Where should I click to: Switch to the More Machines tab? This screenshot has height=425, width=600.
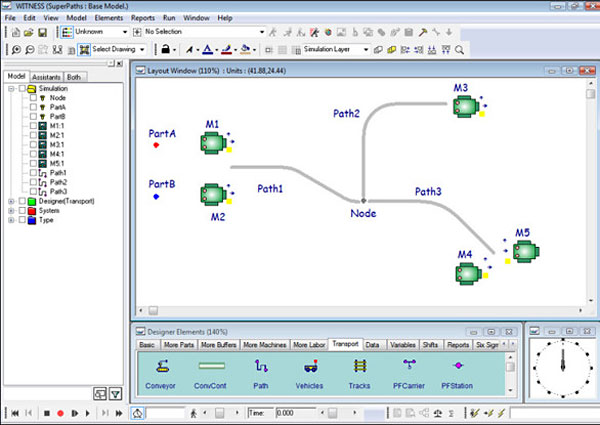point(264,345)
